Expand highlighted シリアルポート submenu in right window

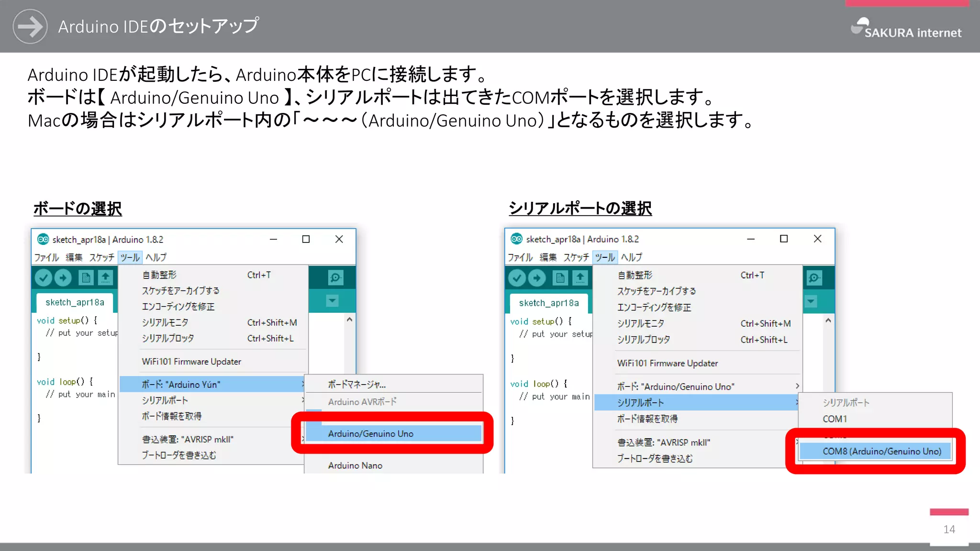click(697, 403)
